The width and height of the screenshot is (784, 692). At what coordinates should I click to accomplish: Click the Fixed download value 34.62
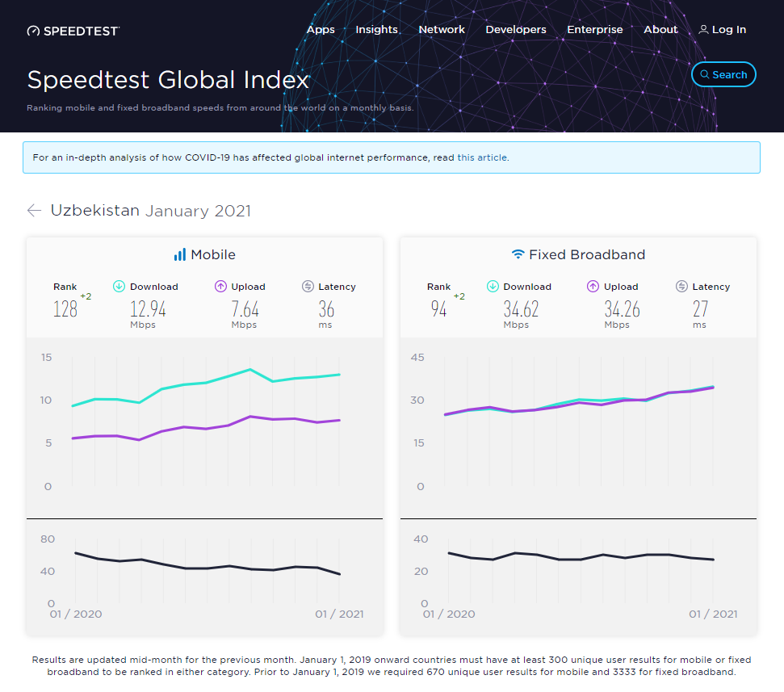521,309
